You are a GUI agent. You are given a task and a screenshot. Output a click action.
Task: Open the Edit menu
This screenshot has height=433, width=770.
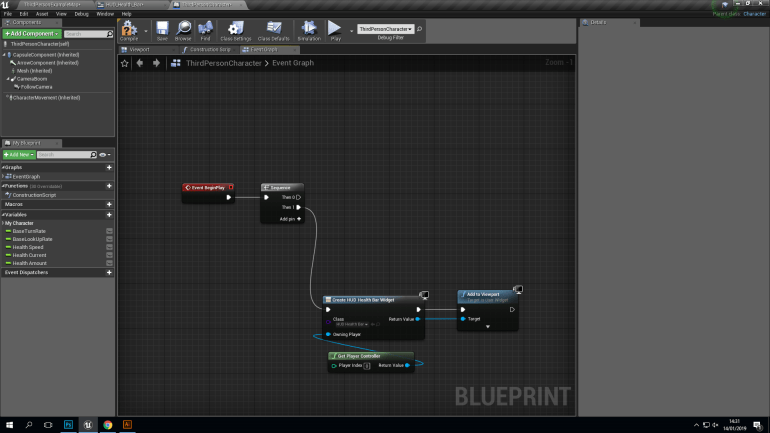(x=24, y=14)
